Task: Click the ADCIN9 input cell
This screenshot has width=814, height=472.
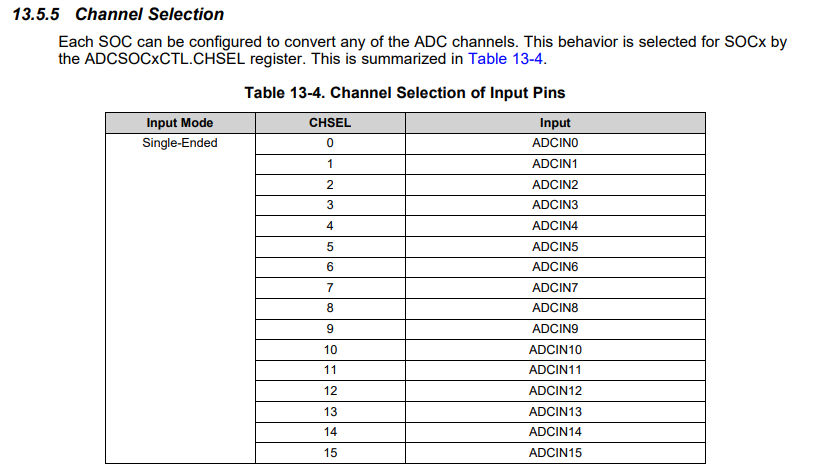Action: point(555,329)
